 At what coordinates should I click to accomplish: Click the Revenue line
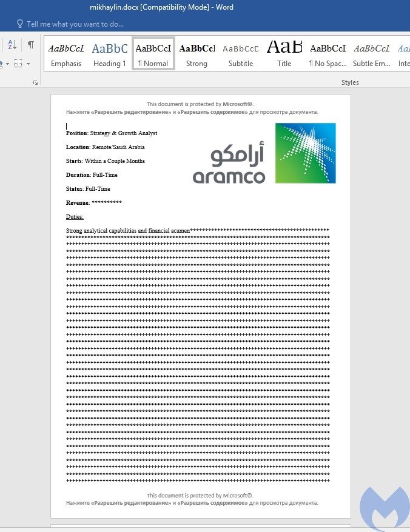[x=94, y=202]
